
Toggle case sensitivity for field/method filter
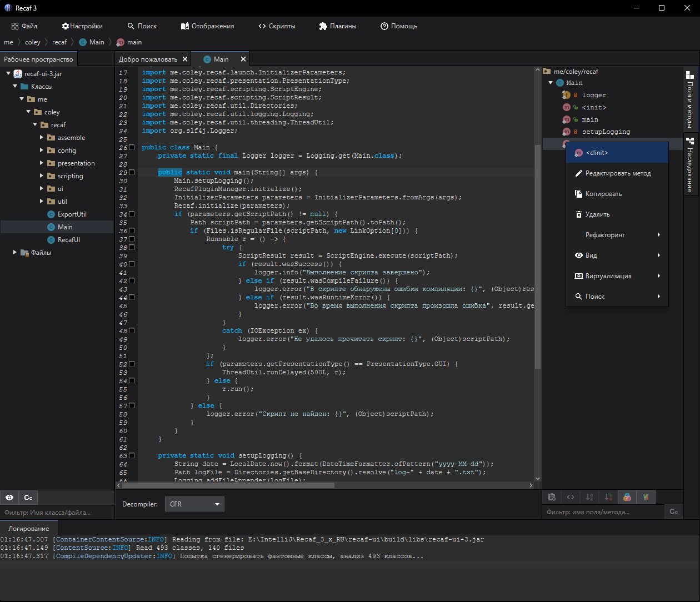(x=674, y=511)
